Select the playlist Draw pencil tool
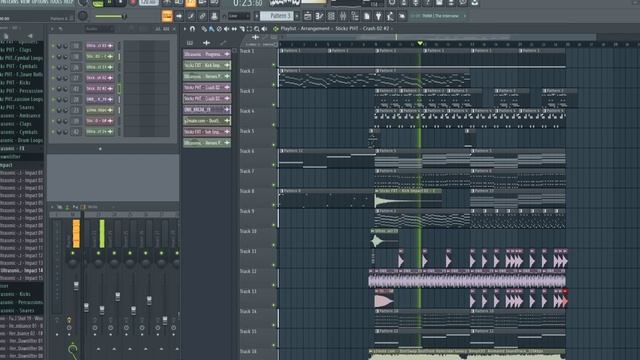Screen dimensions: 640x360 pos(204,29)
